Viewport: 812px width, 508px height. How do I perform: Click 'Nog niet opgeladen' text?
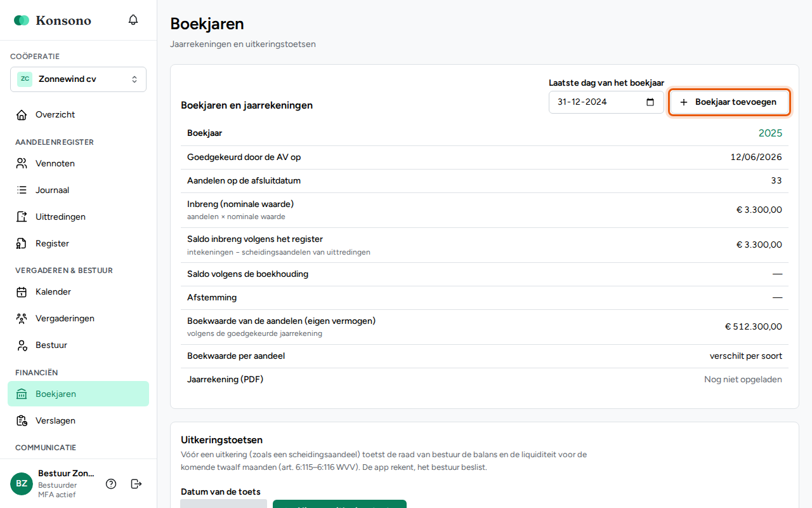[743, 380]
